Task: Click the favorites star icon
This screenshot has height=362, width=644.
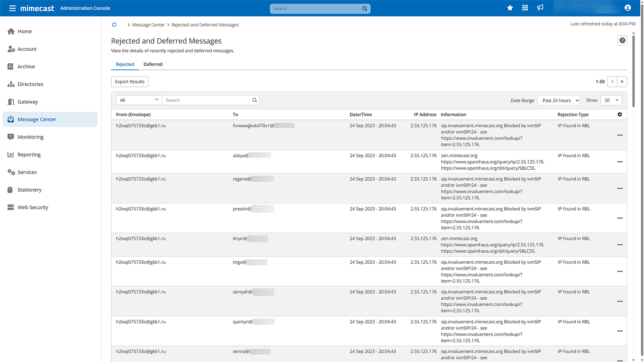Action: (x=510, y=7)
